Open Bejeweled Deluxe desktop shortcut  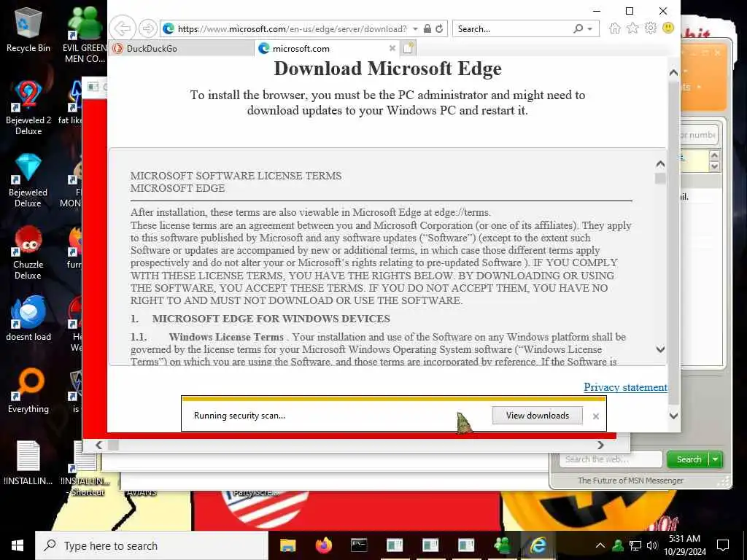pyautogui.click(x=28, y=180)
